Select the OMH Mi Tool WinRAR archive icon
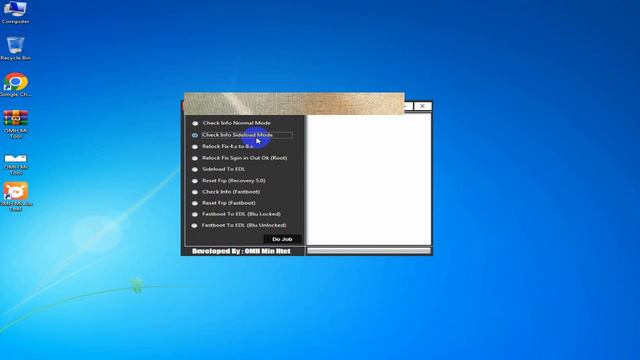 tap(16, 124)
